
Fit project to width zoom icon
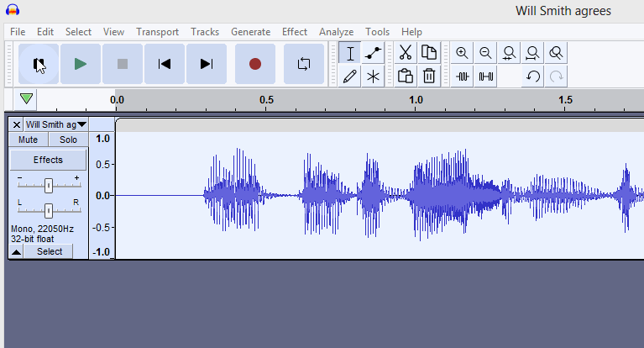click(532, 53)
